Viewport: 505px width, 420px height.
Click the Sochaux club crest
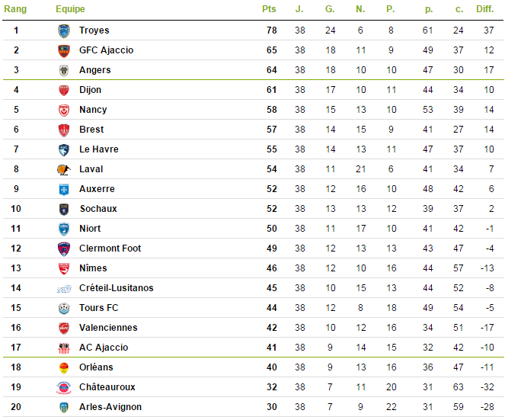pos(64,209)
